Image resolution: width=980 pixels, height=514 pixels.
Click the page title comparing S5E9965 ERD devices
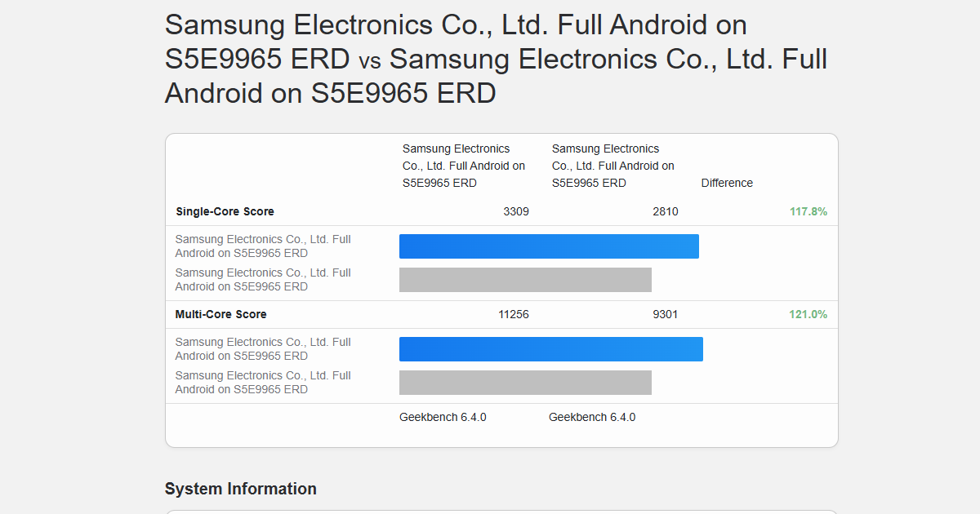click(x=496, y=59)
